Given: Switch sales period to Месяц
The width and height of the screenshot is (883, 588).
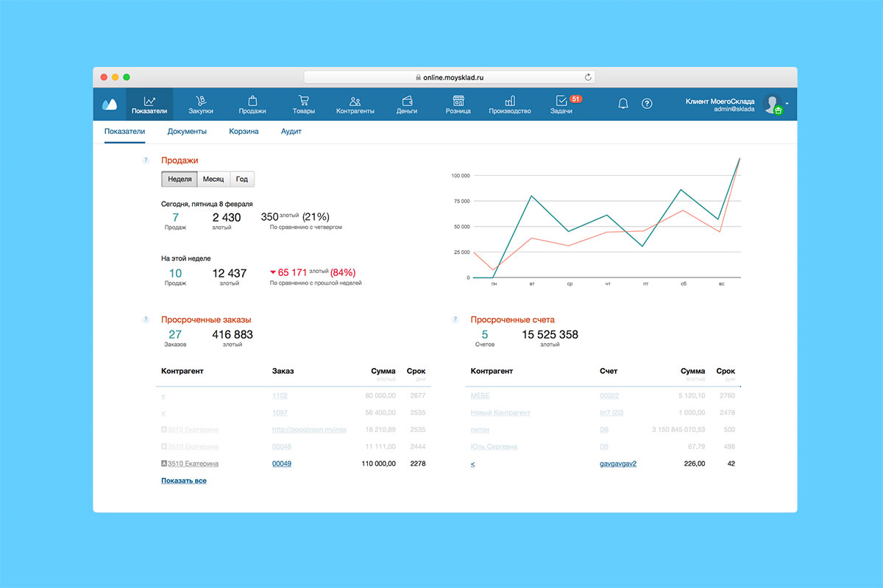Looking at the screenshot, I should tap(213, 179).
